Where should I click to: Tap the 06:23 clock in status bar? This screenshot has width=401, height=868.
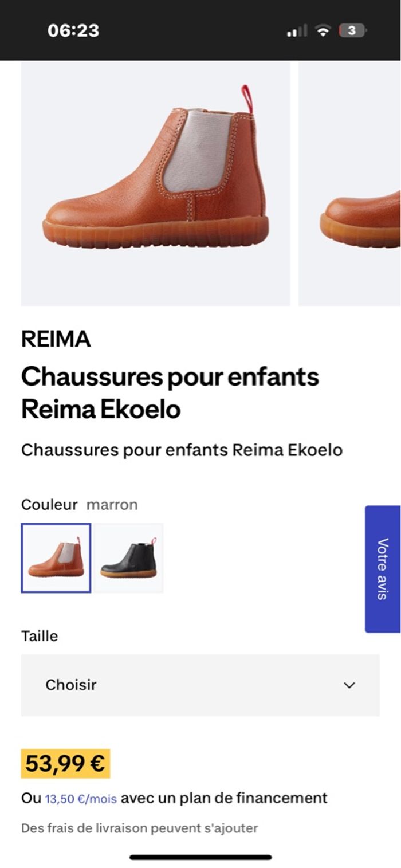point(73,31)
